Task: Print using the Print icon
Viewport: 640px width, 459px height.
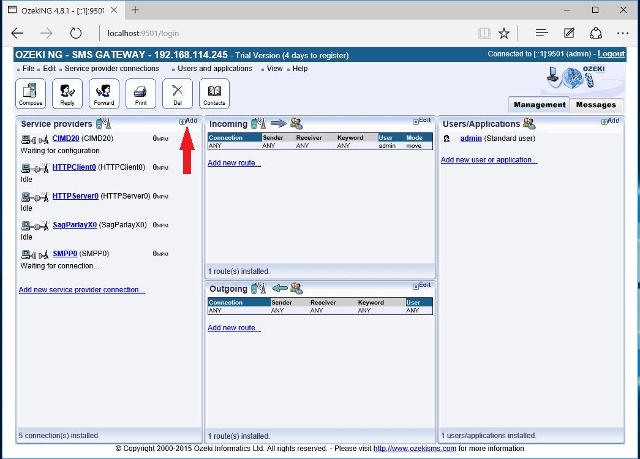Action: click(x=140, y=94)
